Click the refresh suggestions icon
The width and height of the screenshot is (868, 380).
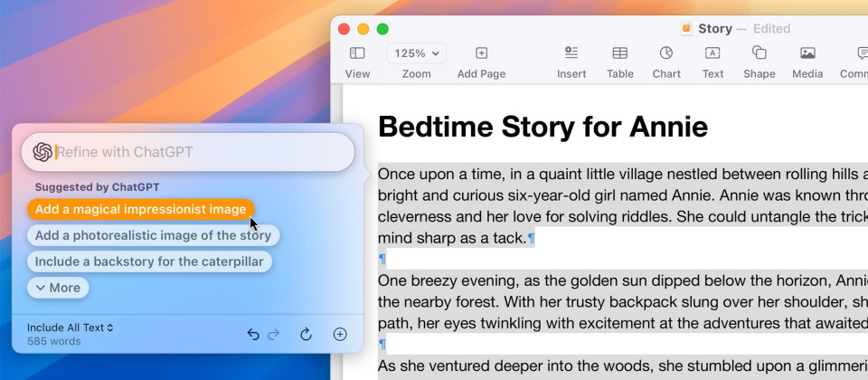[x=306, y=334]
